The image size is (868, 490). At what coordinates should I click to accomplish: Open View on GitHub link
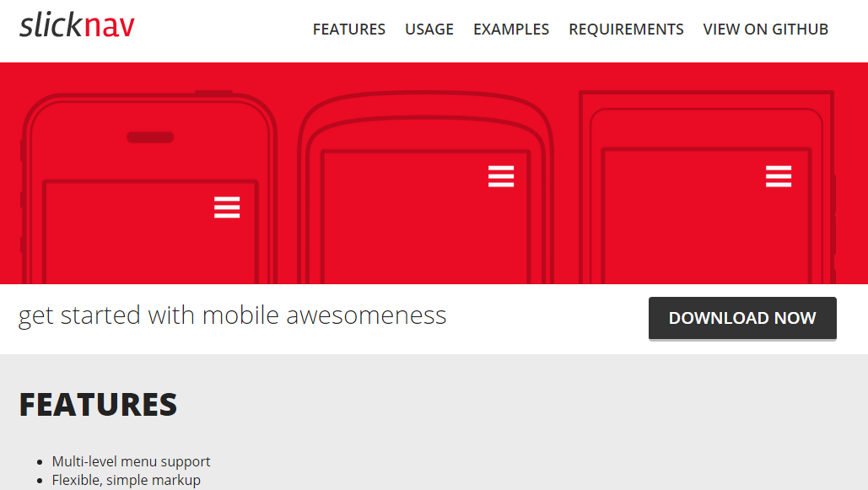pos(766,30)
